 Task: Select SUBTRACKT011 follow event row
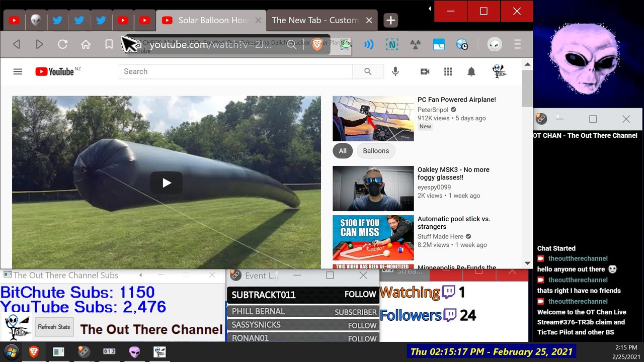coord(303,295)
